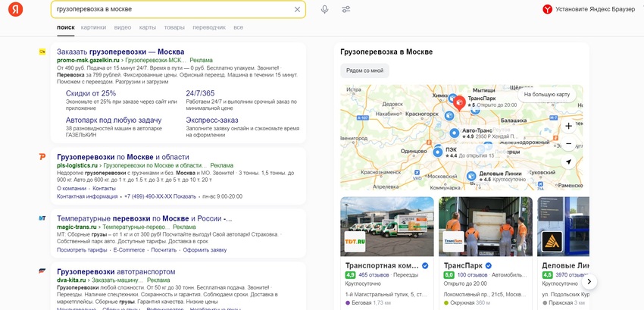
Task: Switch to the 'картинки' tab
Action: 93,27
